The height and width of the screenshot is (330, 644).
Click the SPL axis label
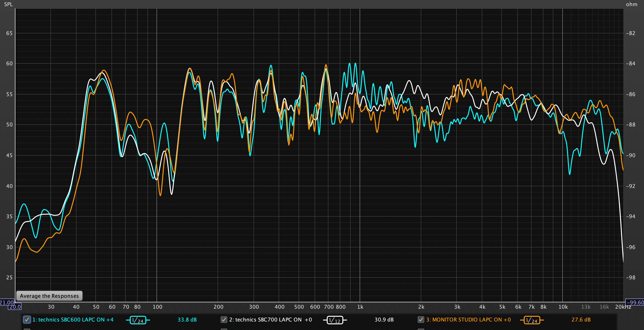8,4
